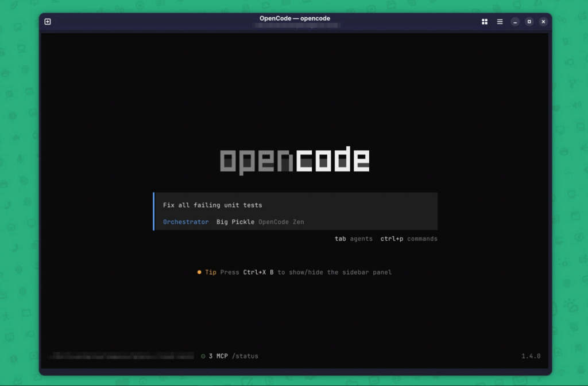This screenshot has width=588, height=386.
Task: Open the "ctrl+p commands" palette hint
Action: pyautogui.click(x=408, y=239)
